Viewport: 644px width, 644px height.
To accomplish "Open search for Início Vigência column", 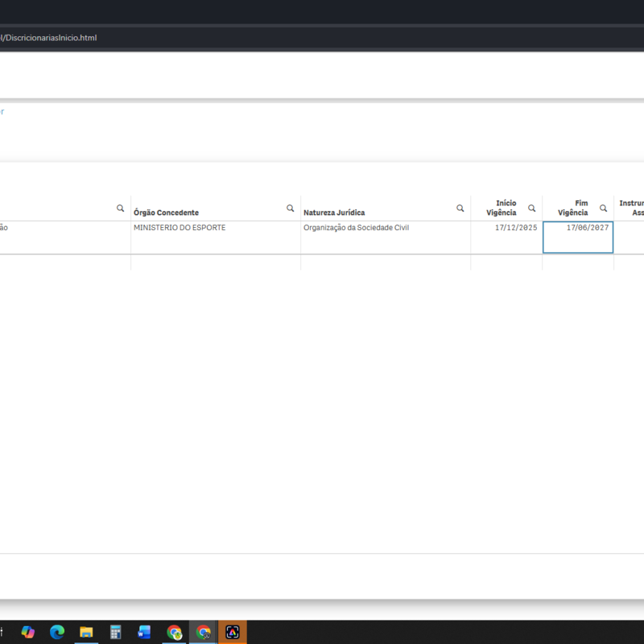I will pos(531,208).
